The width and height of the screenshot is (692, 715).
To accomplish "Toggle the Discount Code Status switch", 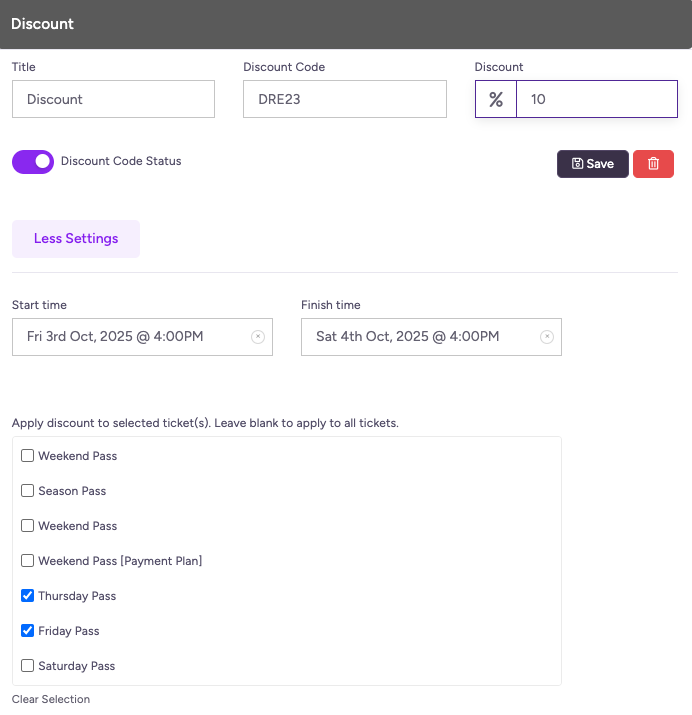I will pos(33,161).
